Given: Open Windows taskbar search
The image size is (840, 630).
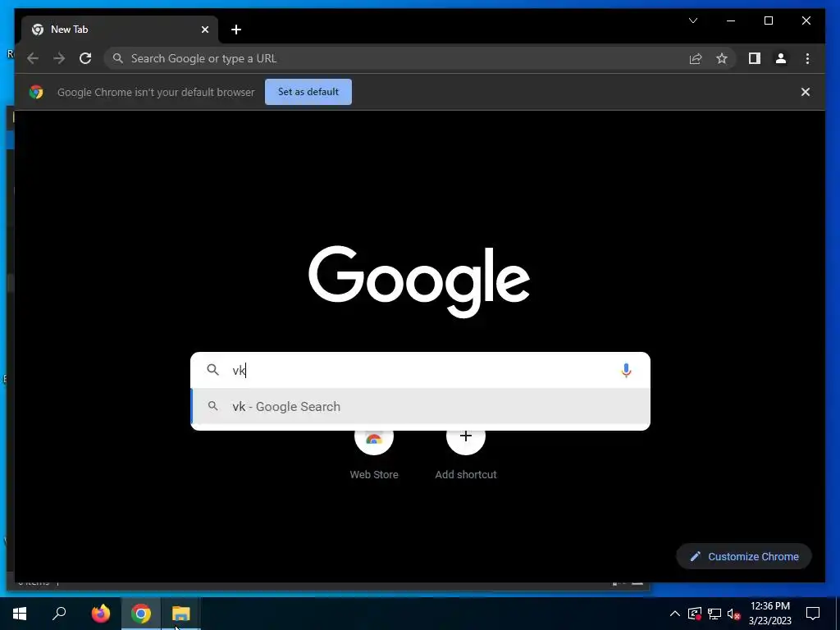Looking at the screenshot, I should (59, 614).
